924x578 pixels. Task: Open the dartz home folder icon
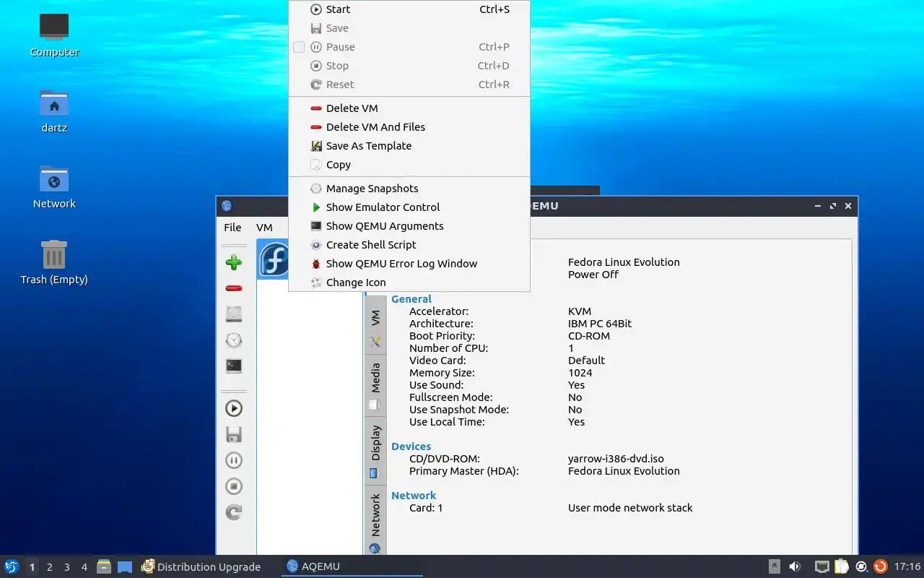54,111
